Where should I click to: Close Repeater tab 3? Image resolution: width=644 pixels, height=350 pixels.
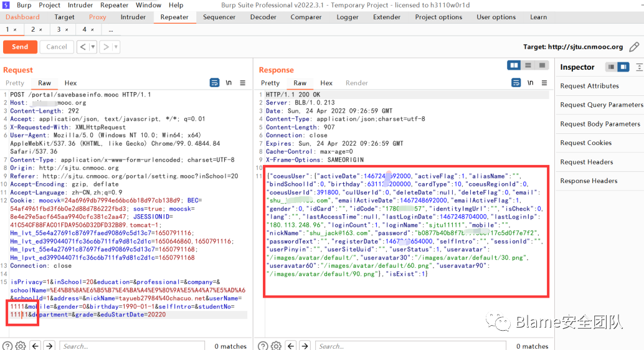tap(67, 29)
